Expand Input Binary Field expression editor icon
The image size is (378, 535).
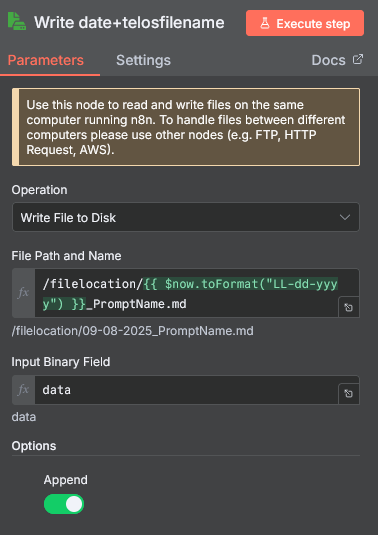(x=349, y=394)
